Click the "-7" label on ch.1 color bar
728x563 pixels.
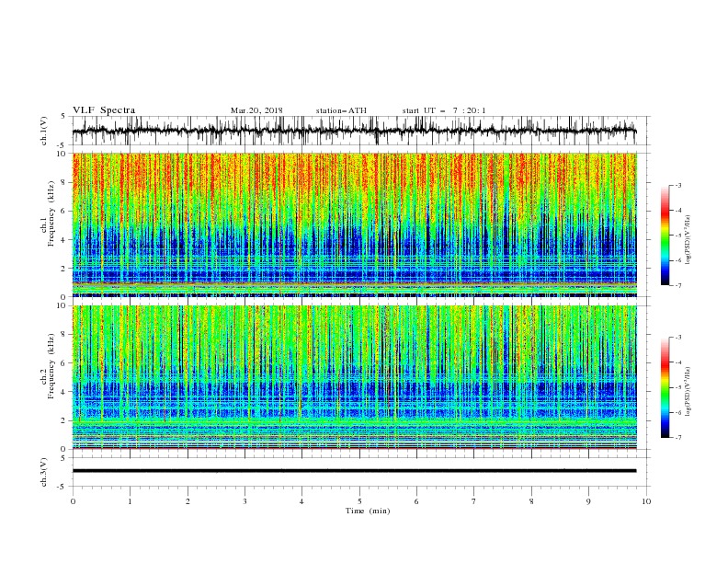(677, 286)
